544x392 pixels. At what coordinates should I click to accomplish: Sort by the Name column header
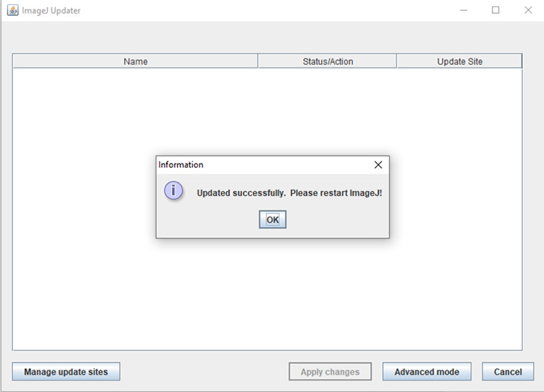point(136,61)
